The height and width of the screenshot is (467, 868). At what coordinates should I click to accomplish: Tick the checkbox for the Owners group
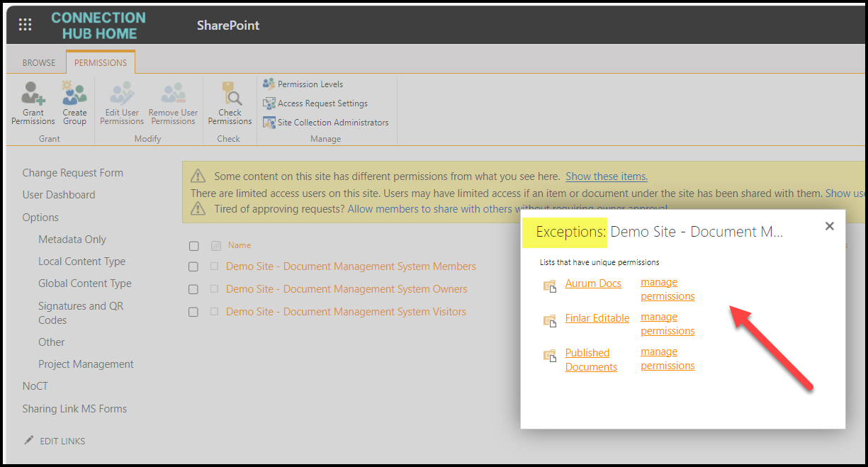[193, 290]
